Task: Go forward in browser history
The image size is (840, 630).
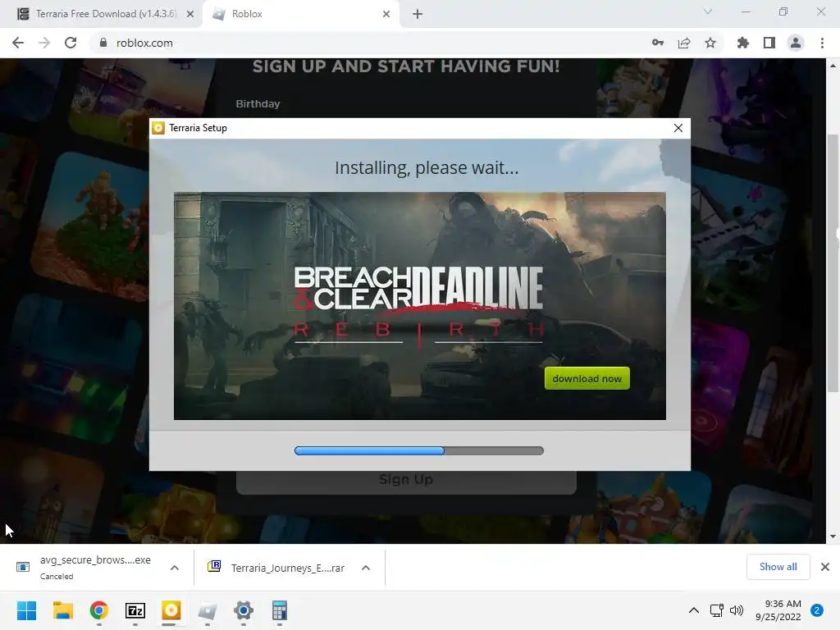Action: [x=44, y=43]
